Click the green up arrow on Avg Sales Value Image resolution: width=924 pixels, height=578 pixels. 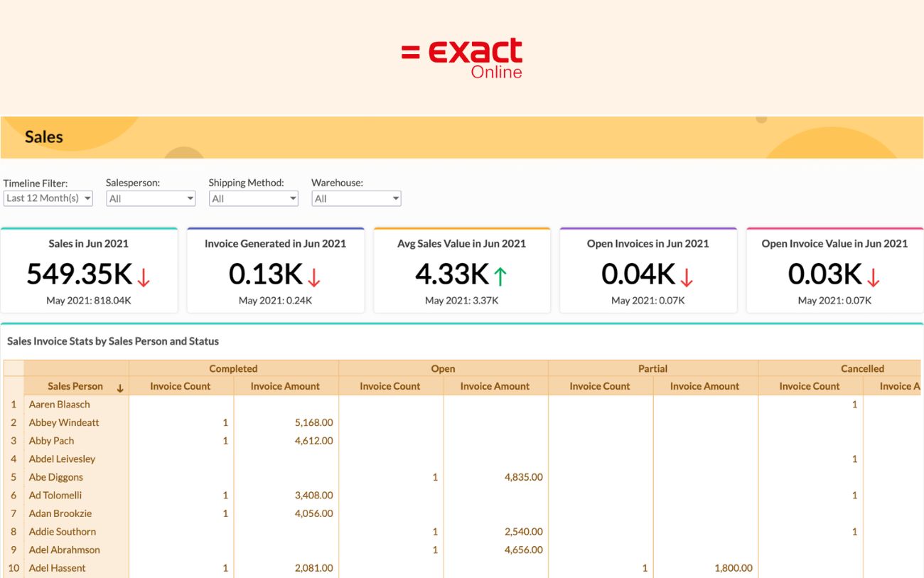tap(500, 276)
